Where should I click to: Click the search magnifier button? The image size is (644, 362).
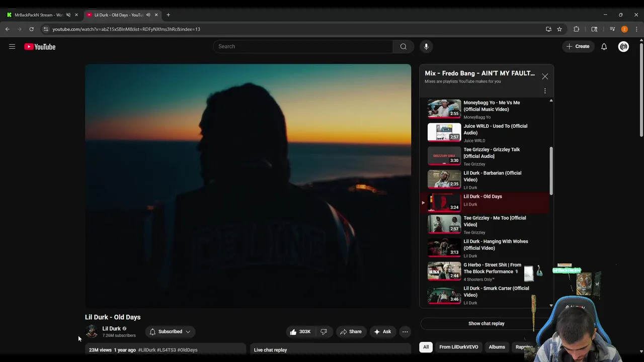click(403, 46)
